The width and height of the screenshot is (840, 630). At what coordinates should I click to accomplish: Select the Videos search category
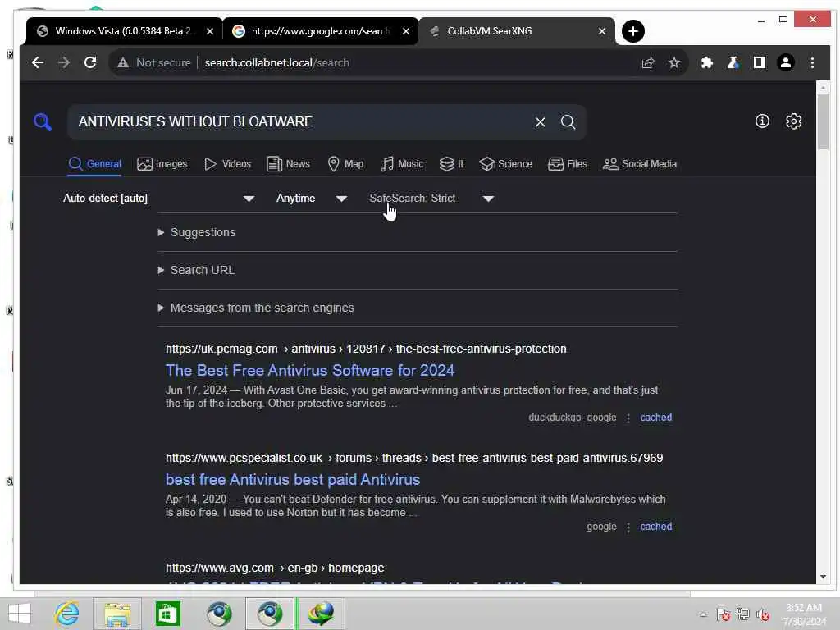pos(228,164)
